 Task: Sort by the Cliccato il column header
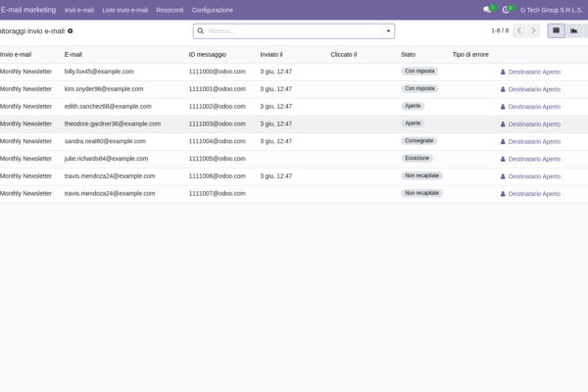[x=344, y=55]
